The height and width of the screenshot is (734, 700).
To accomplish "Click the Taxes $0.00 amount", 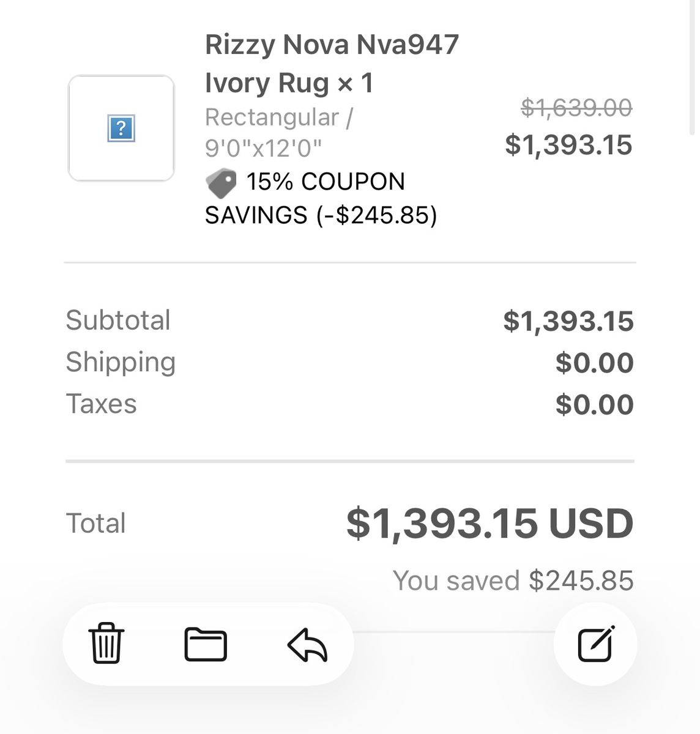I will click(594, 404).
